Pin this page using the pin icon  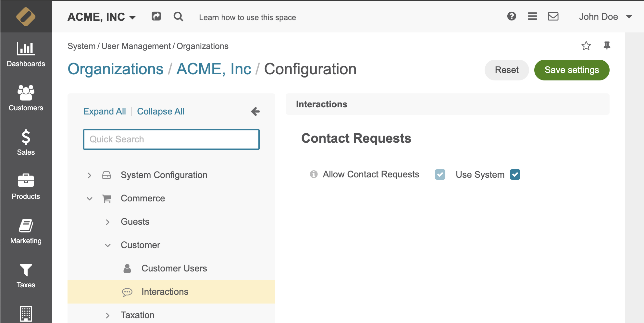tap(607, 46)
